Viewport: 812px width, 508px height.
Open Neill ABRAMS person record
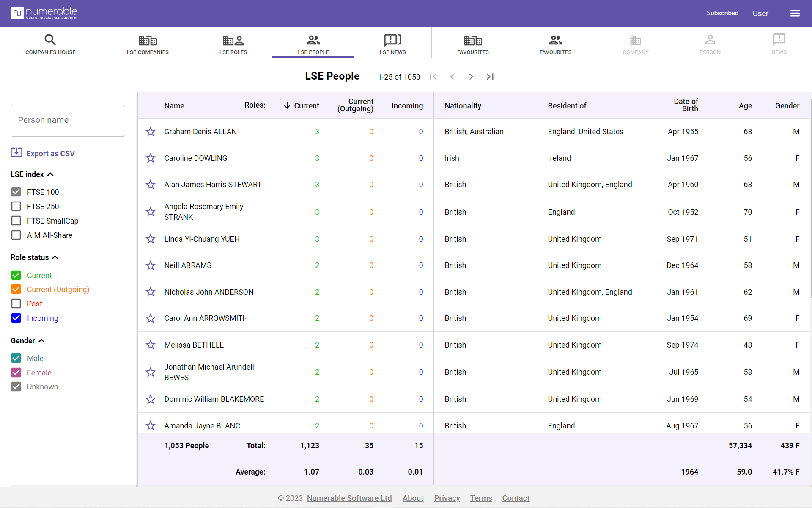(188, 265)
